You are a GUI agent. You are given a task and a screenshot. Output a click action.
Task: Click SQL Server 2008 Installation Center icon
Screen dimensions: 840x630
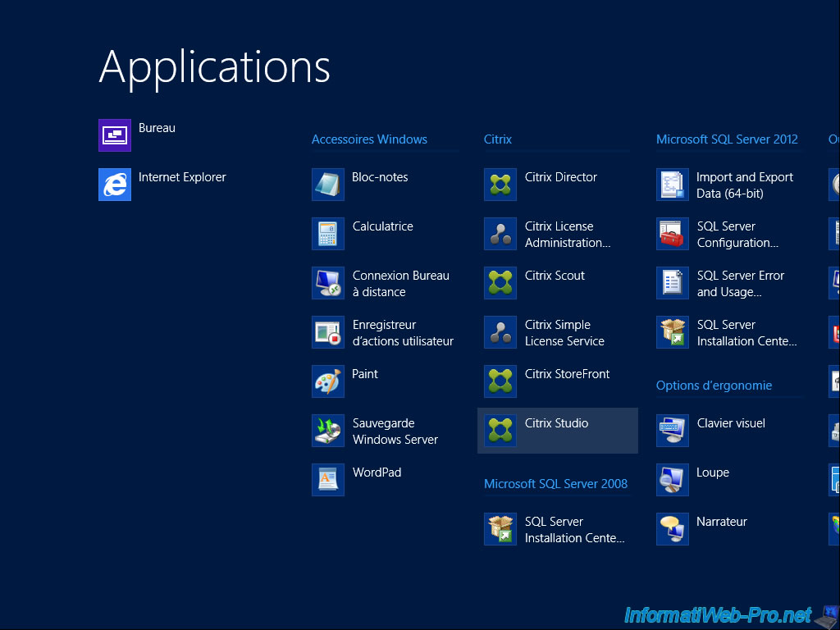[x=500, y=529]
